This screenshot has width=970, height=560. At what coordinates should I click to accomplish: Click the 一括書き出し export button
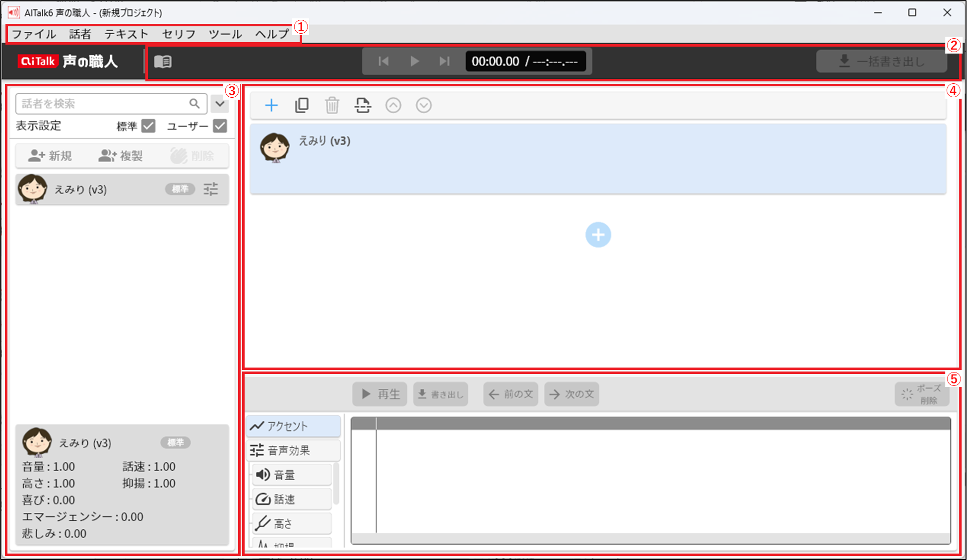(x=882, y=62)
